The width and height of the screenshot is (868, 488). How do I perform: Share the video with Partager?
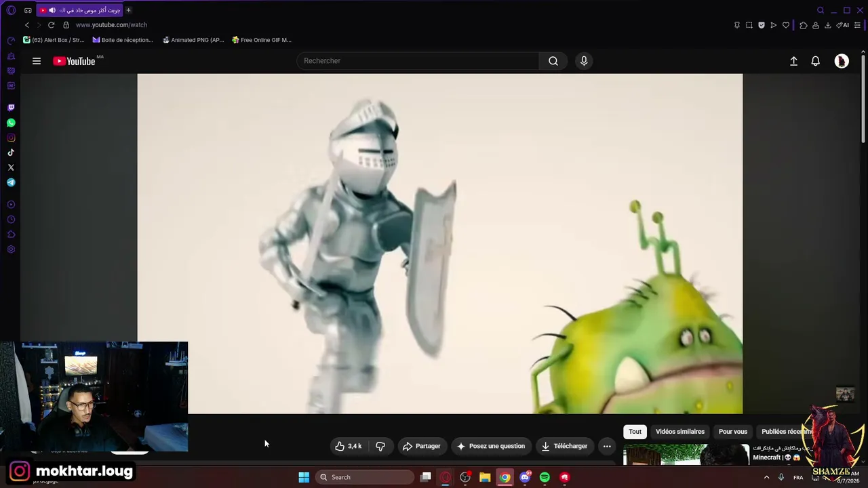tap(422, 446)
